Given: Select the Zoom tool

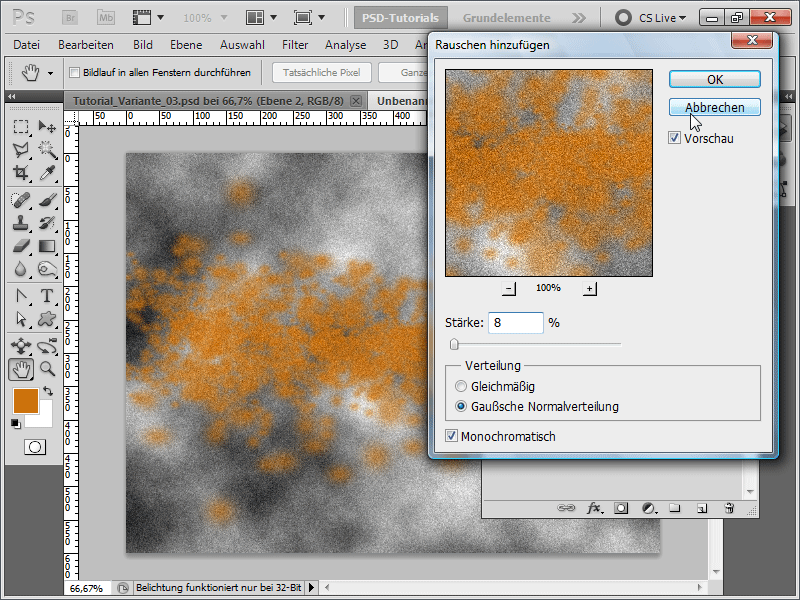Looking at the screenshot, I should [x=46, y=369].
